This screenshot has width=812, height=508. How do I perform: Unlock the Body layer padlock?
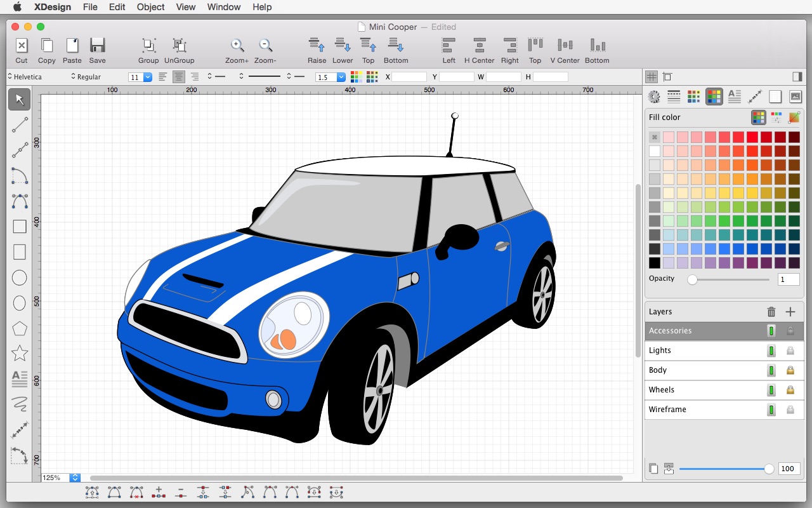coord(790,370)
